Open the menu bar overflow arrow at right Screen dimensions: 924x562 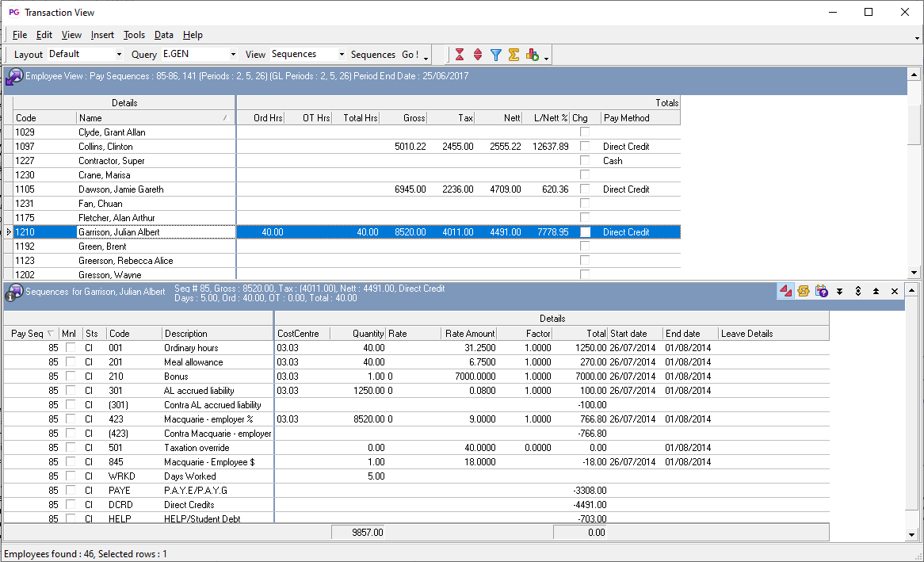pyautogui.click(x=917, y=38)
